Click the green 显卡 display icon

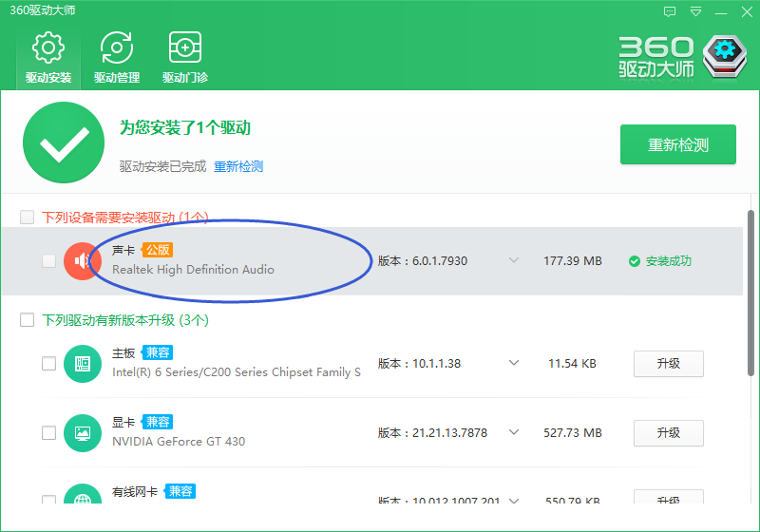point(83,433)
